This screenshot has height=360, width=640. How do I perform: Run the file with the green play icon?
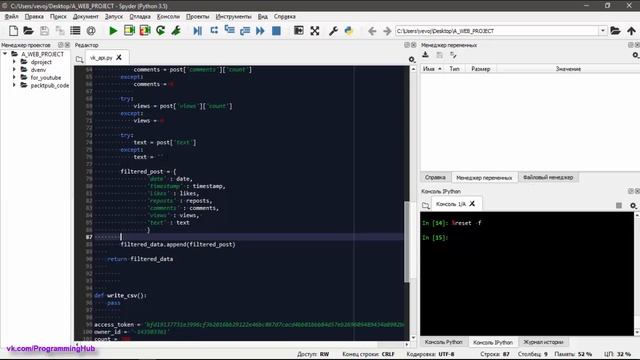point(113,31)
